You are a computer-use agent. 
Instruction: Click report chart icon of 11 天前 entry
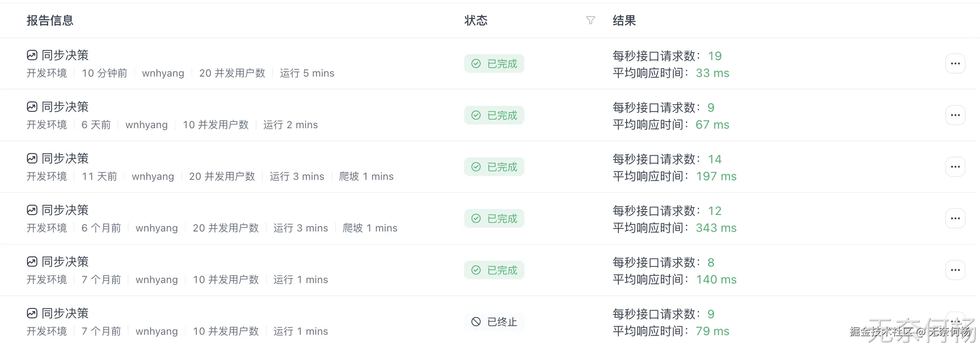pos(32,158)
